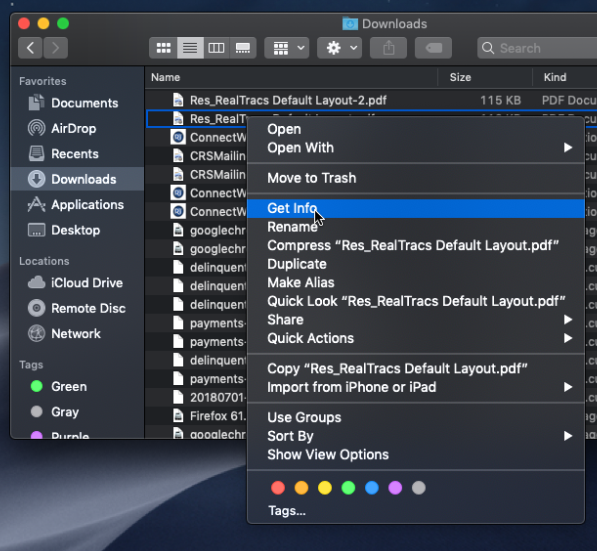This screenshot has width=597, height=551.
Task: Open iCloud Drive in the sidebar
Action: [77, 283]
